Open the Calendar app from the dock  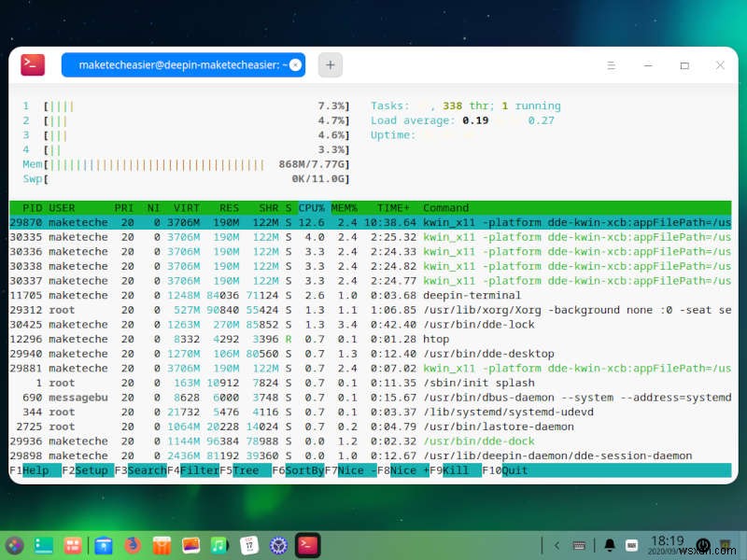tap(248, 544)
